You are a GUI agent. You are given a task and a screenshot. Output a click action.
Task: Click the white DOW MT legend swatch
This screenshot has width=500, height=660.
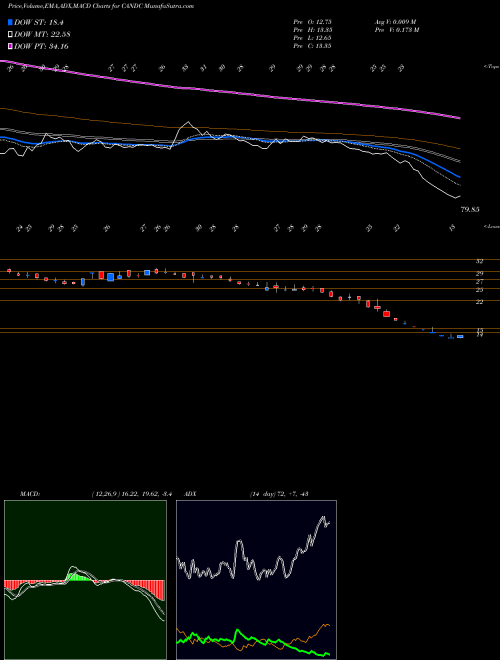10,34
